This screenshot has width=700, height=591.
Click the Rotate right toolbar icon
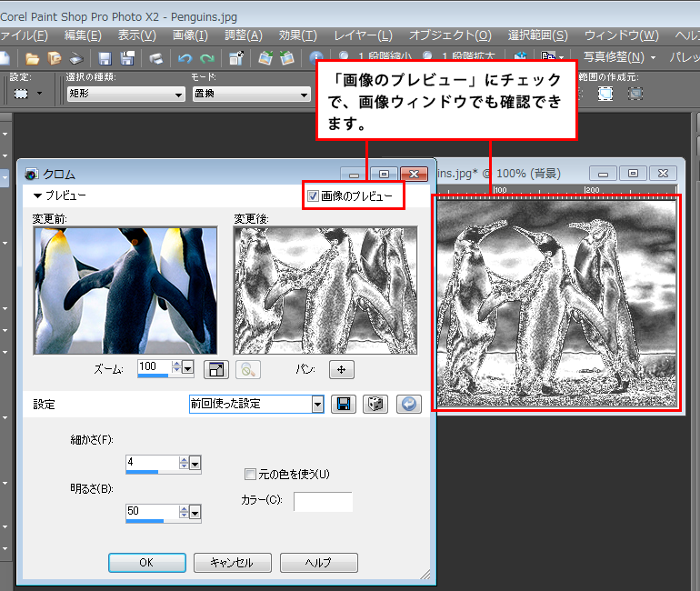click(x=287, y=58)
